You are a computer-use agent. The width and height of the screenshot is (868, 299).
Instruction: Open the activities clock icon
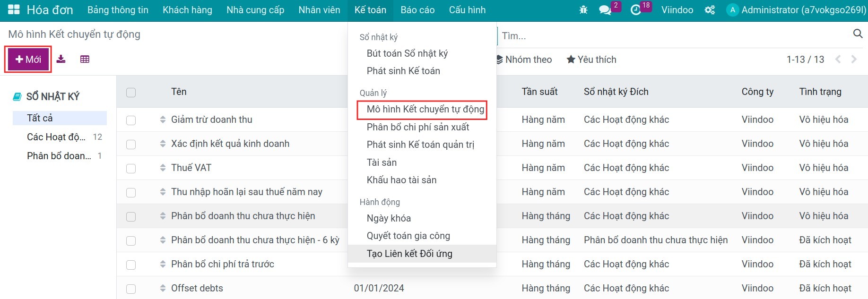coord(636,10)
